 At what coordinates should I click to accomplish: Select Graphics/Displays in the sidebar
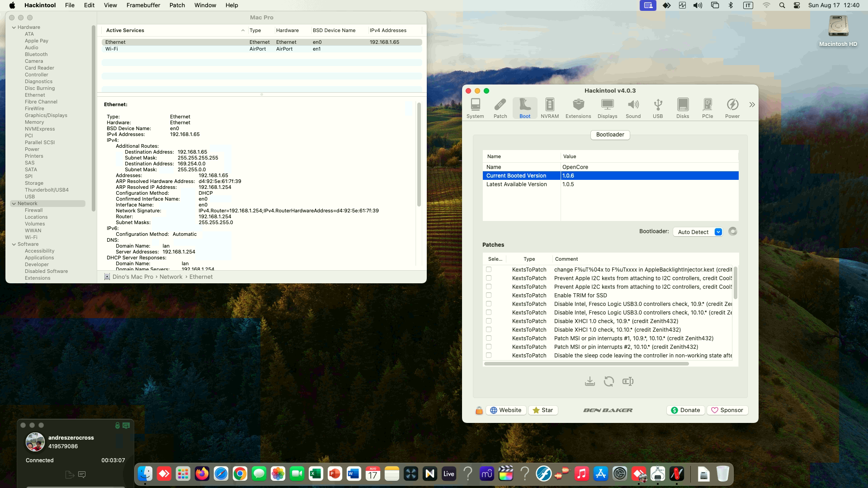point(46,115)
